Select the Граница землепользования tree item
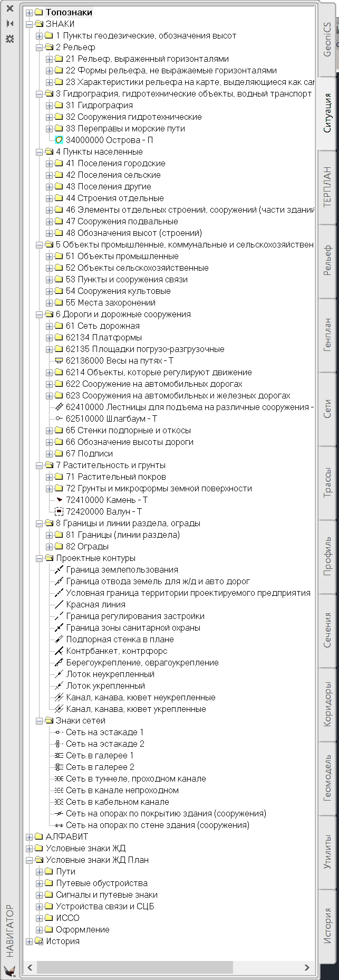The height and width of the screenshot is (980, 339). (122, 570)
